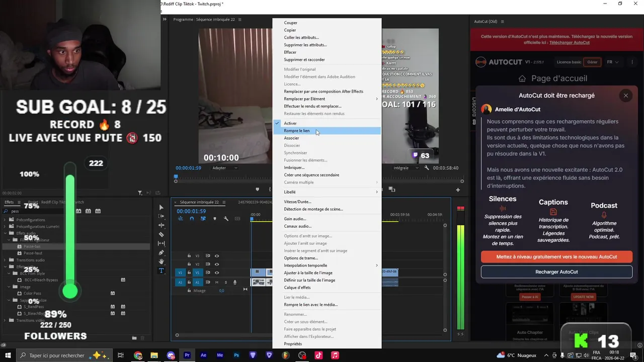644x362 pixels.
Task: Open Media Encoder from the taskbar
Action: click(220, 355)
